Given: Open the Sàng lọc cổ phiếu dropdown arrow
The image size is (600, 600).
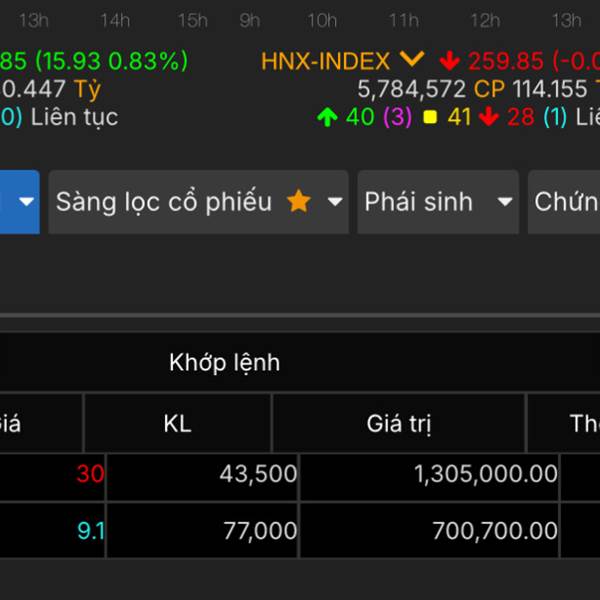Looking at the screenshot, I should 335,202.
